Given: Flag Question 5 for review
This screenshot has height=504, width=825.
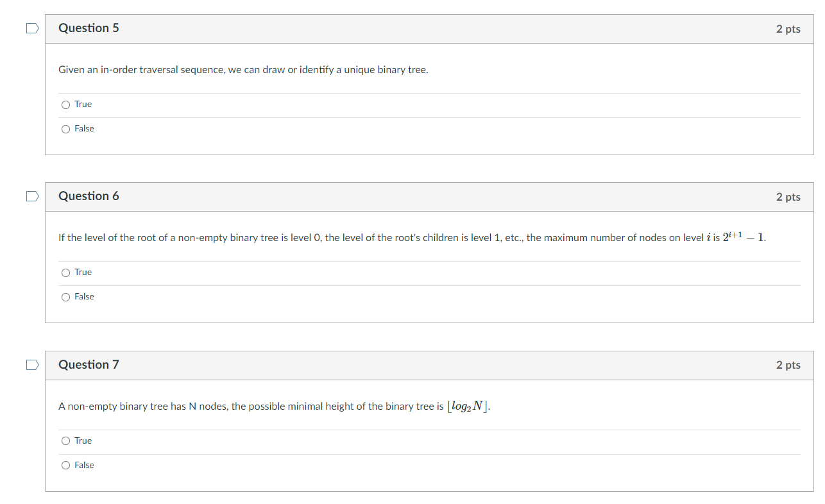Looking at the screenshot, I should pyautogui.click(x=32, y=28).
